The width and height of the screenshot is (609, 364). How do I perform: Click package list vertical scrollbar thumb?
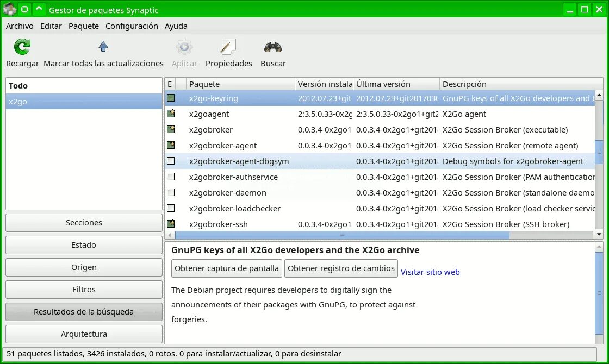click(x=599, y=152)
